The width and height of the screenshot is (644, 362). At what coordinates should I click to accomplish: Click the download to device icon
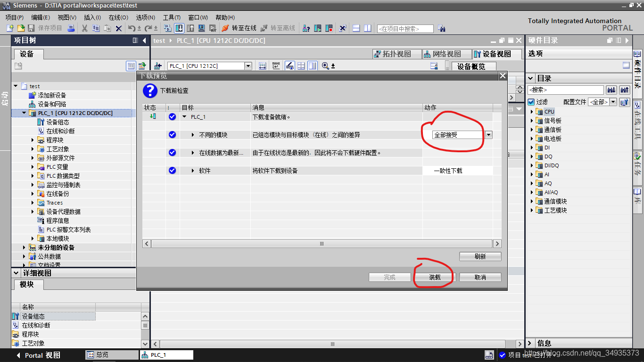click(179, 28)
